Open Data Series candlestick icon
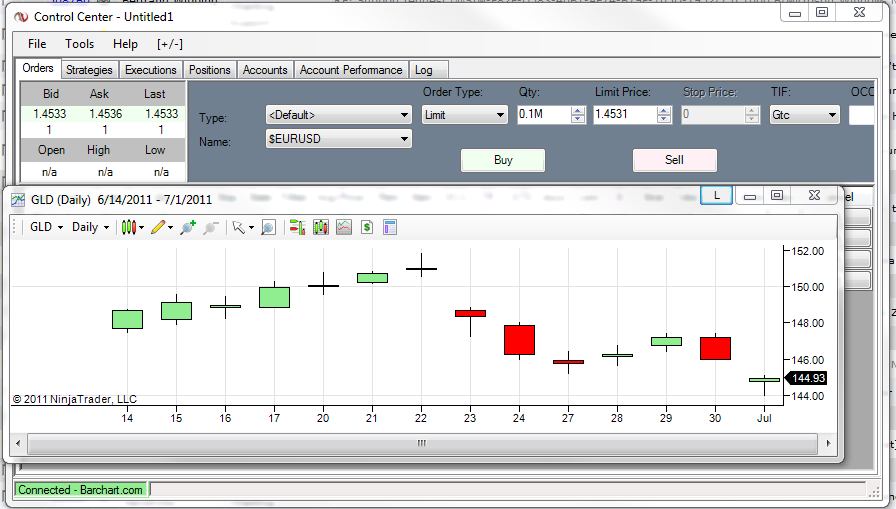896x509 pixels. point(321,227)
